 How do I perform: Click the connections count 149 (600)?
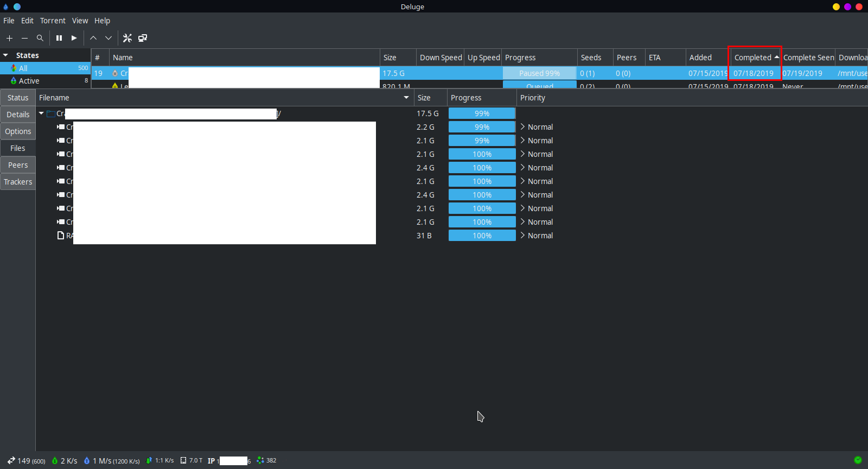(x=26, y=461)
